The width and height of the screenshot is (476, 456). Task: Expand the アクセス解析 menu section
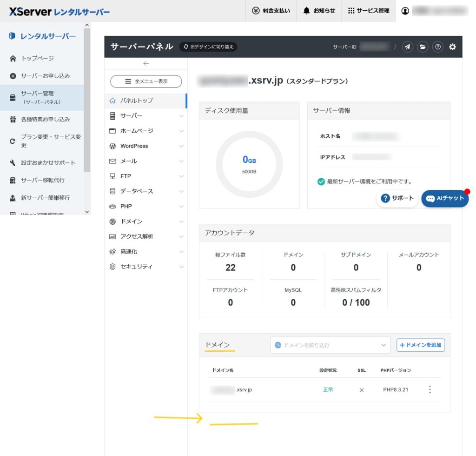[x=146, y=236]
